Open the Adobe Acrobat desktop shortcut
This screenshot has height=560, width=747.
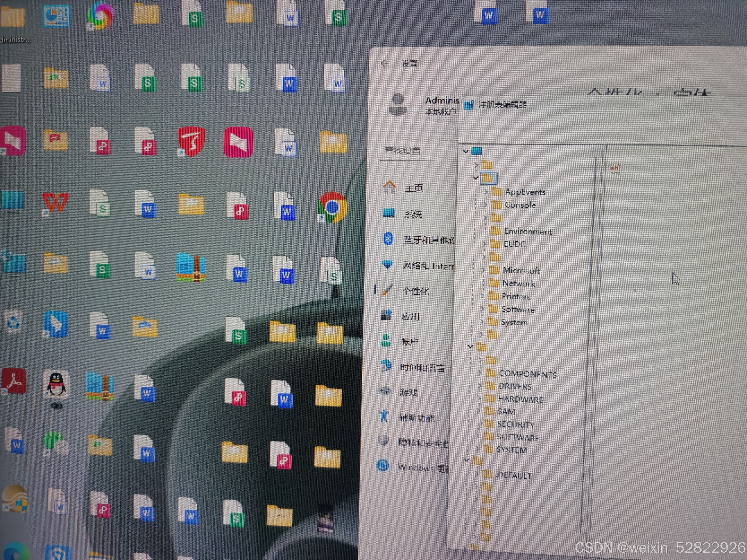14,382
